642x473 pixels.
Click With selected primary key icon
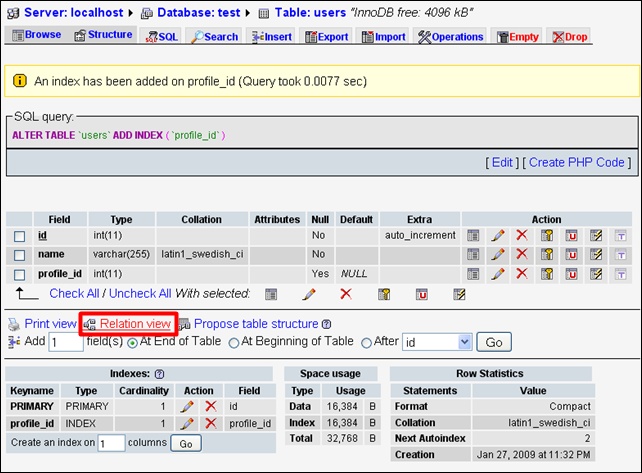(384, 294)
